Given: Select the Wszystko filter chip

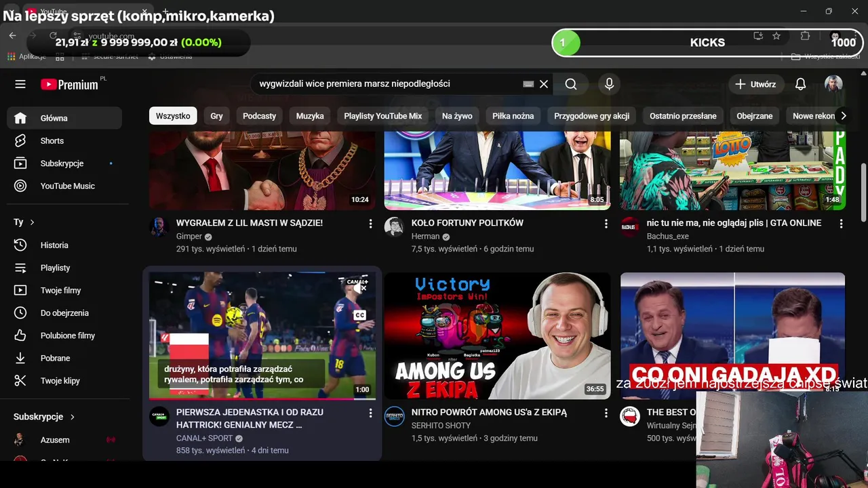Looking at the screenshot, I should (x=173, y=116).
